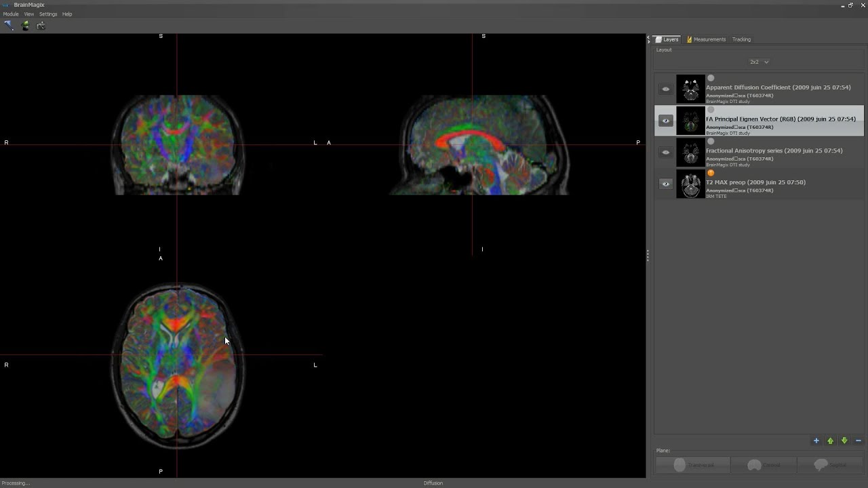Select the Fractional Anisotropy series layer title

pyautogui.click(x=774, y=150)
